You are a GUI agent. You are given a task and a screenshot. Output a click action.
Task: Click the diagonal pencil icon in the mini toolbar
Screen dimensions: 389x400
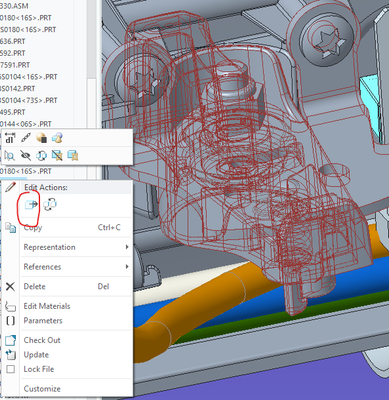tap(26, 138)
